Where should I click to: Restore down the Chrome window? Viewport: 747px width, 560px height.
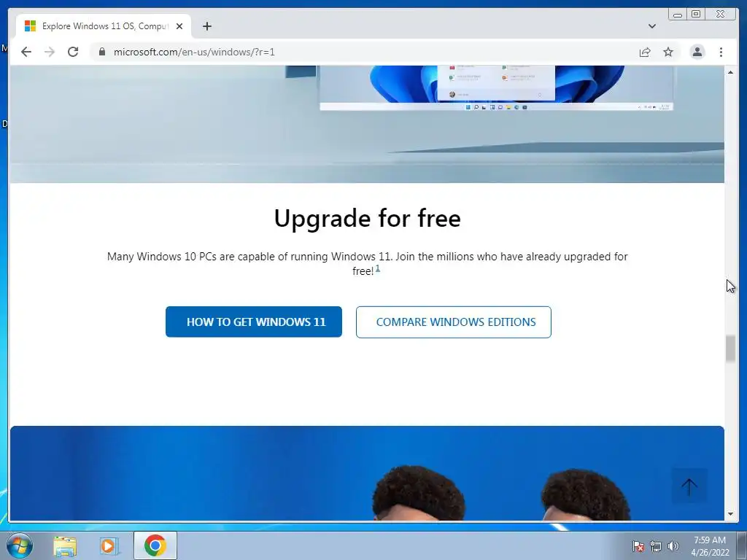click(x=695, y=15)
